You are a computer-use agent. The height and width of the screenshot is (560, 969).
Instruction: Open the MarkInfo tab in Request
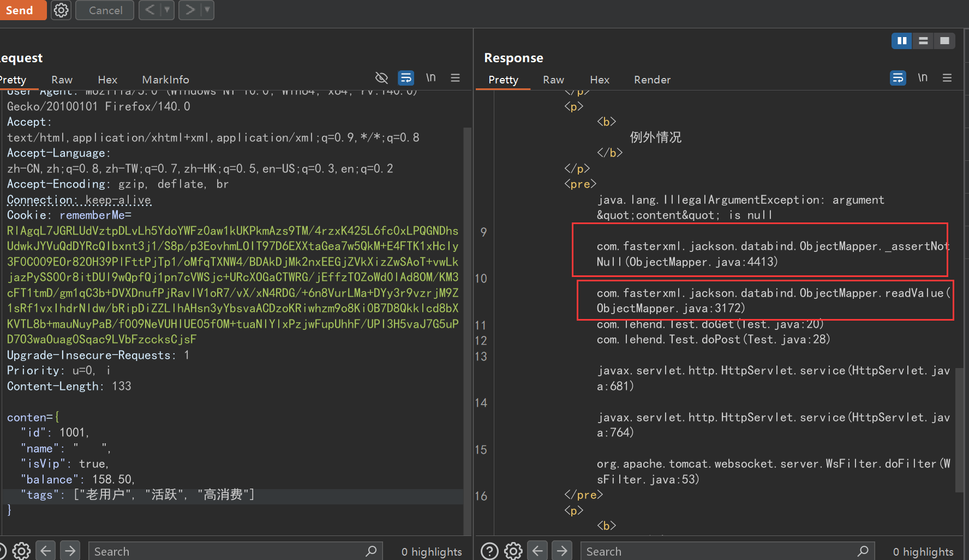coord(165,80)
